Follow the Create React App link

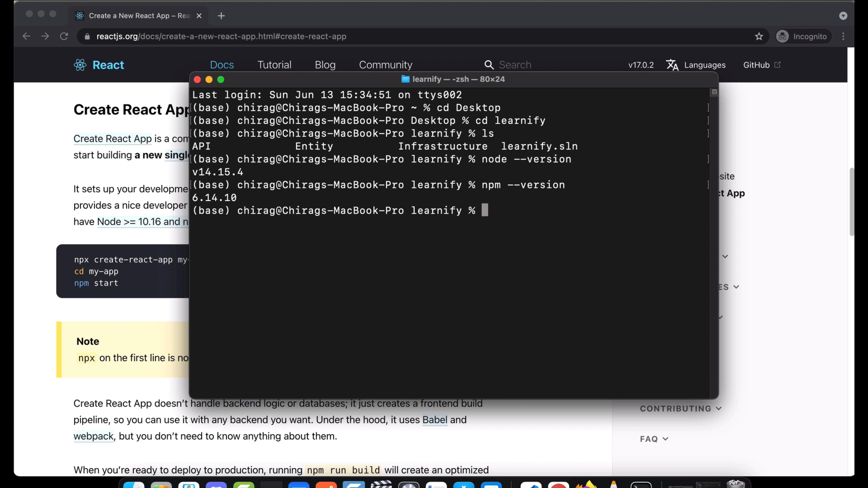[113, 138]
